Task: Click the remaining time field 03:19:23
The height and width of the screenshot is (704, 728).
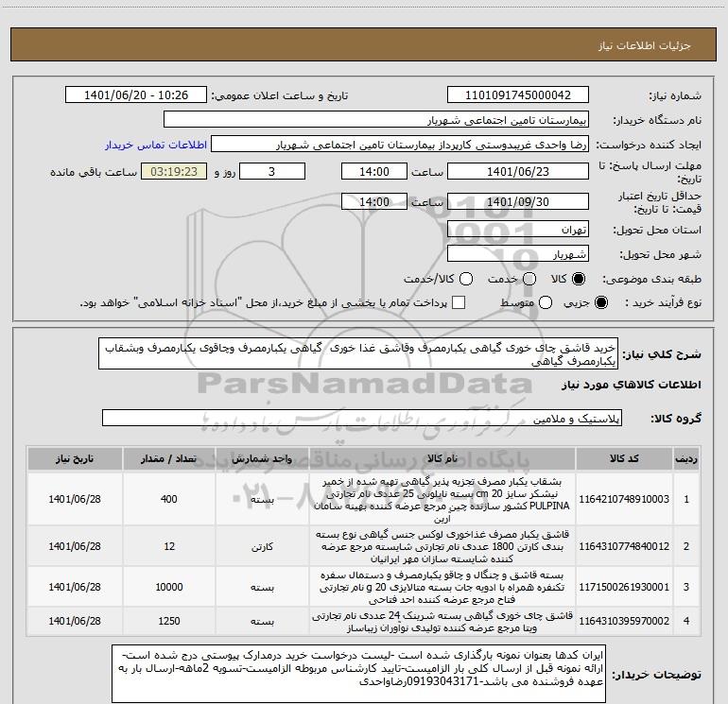Action: [174, 171]
